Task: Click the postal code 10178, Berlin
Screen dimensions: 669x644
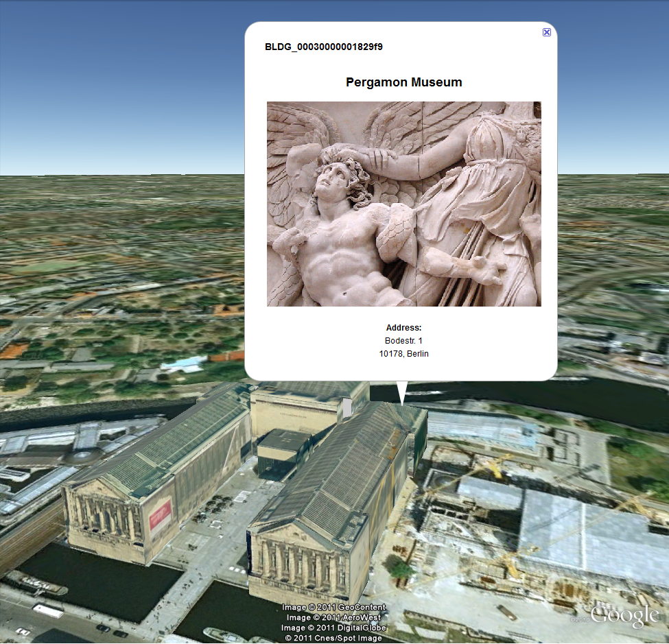Action: [x=403, y=354]
